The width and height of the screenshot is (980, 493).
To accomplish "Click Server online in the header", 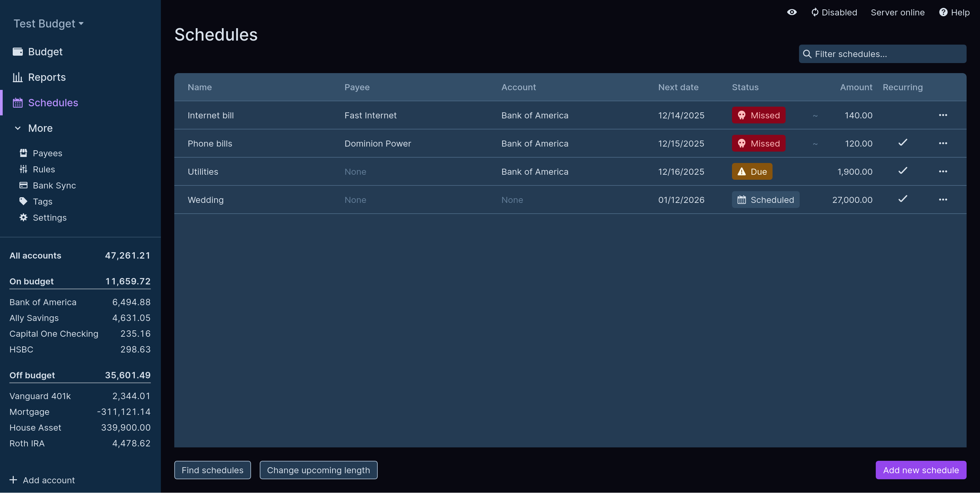I will click(x=898, y=12).
